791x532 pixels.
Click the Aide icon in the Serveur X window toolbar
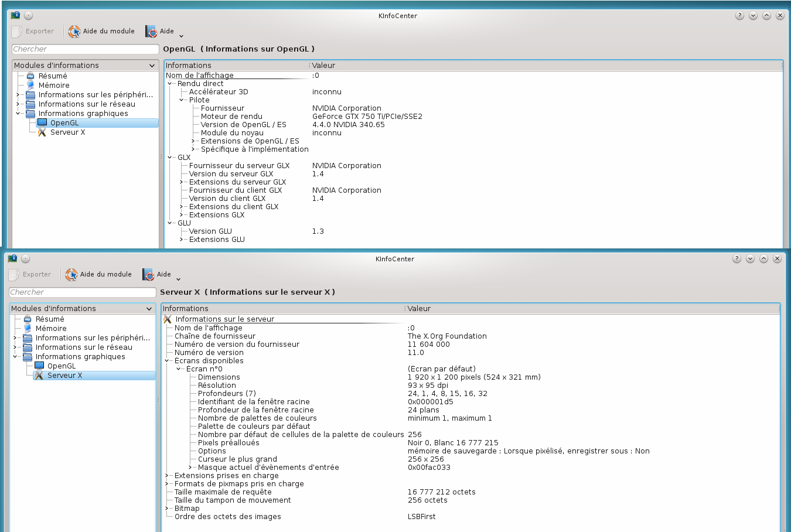click(149, 275)
